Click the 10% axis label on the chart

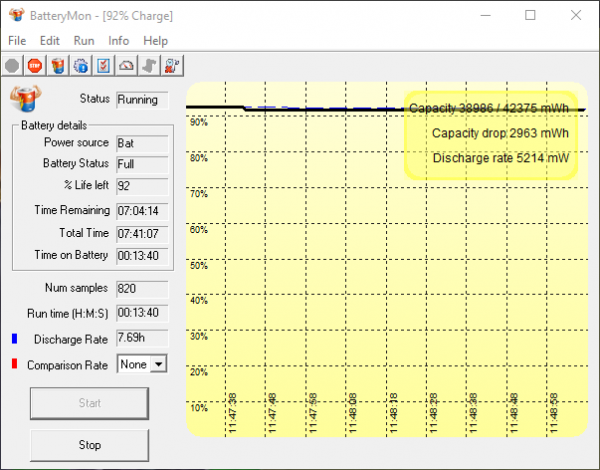pos(199,408)
